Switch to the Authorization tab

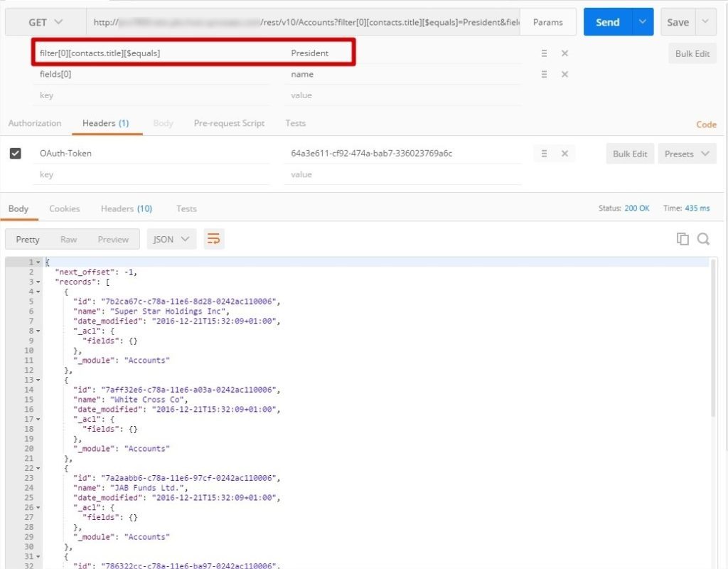(x=35, y=123)
